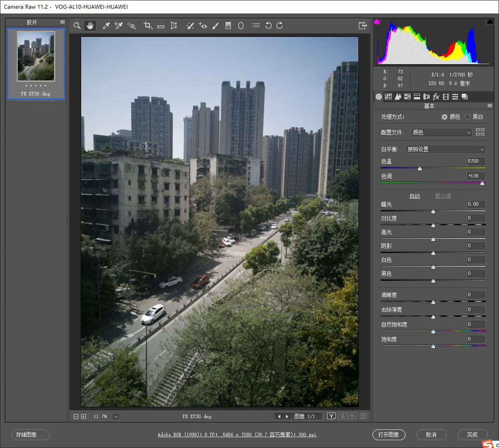Open the zoom level dropdown
The width and height of the screenshot is (499, 448).
pyautogui.click(x=116, y=416)
